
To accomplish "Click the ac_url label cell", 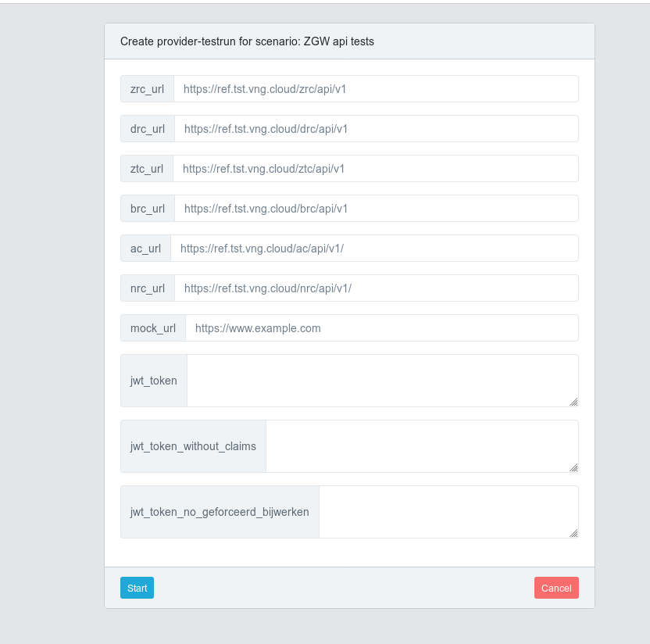I will (x=145, y=248).
